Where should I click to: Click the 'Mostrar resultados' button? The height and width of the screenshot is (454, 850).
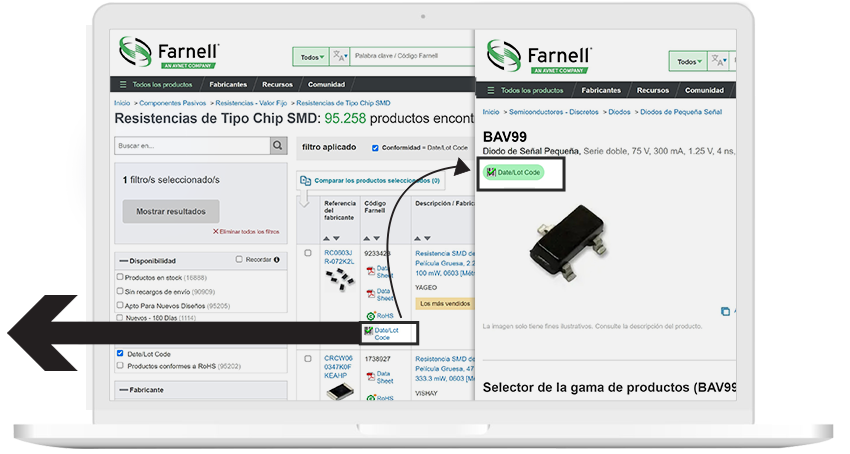pos(171,212)
